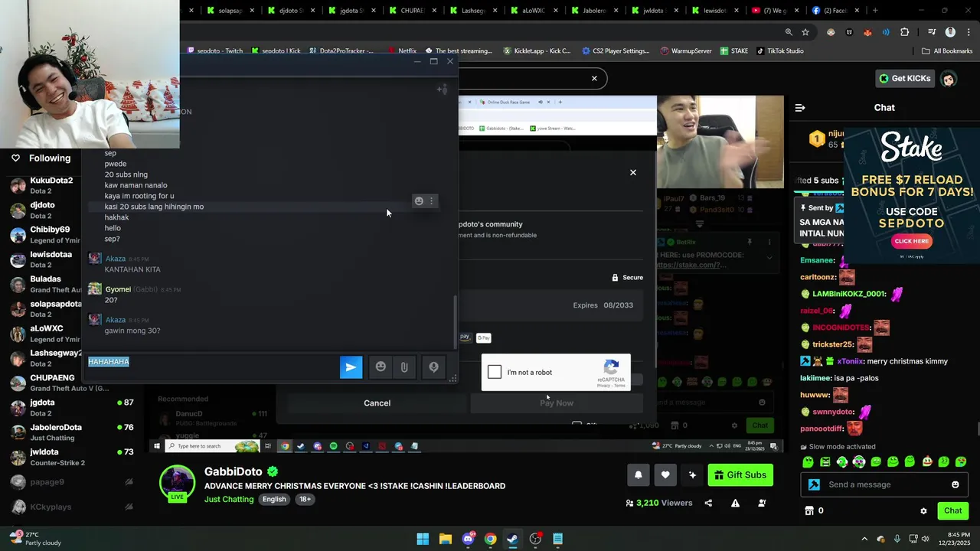The width and height of the screenshot is (980, 551).
Task: Open the Dota2ProTracker bookmark
Action: pyautogui.click(x=341, y=51)
